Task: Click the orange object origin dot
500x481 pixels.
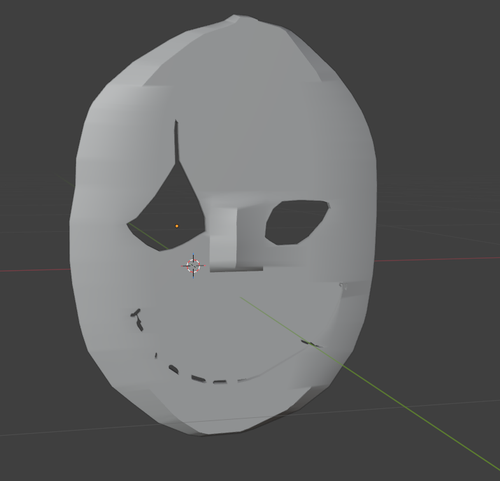Action: (x=177, y=226)
